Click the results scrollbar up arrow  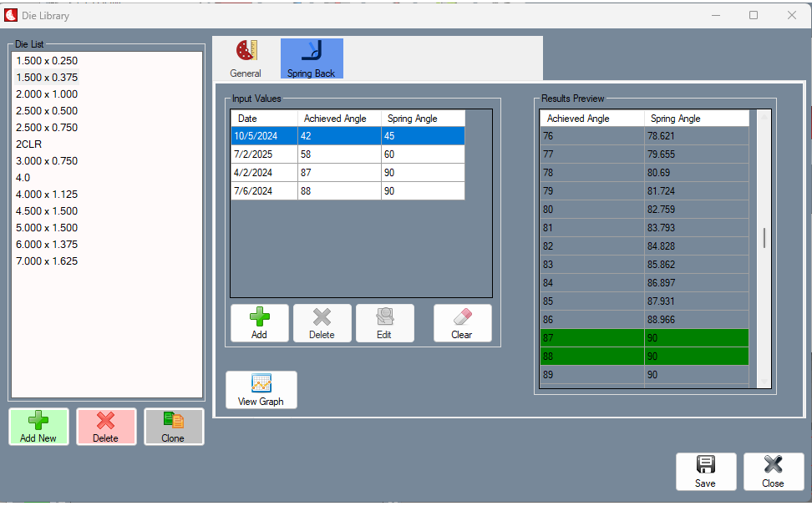(764, 116)
